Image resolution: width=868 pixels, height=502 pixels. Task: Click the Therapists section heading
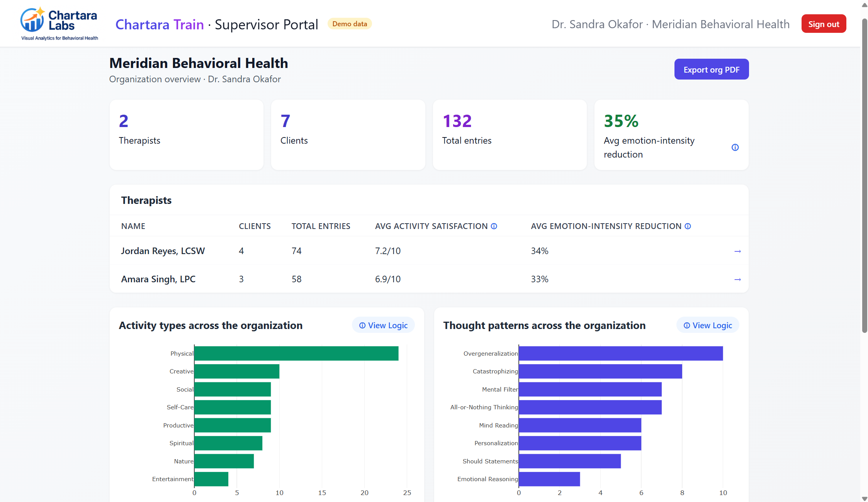coord(146,200)
